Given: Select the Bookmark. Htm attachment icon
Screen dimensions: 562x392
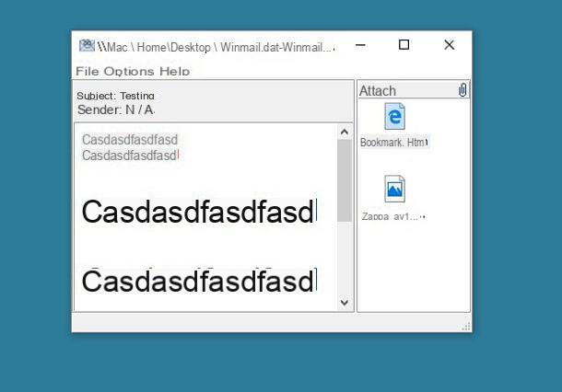Looking at the screenshot, I should coord(394,116).
